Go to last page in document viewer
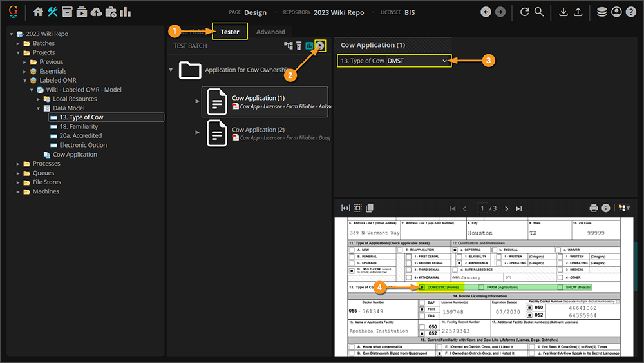 pyautogui.click(x=518, y=208)
